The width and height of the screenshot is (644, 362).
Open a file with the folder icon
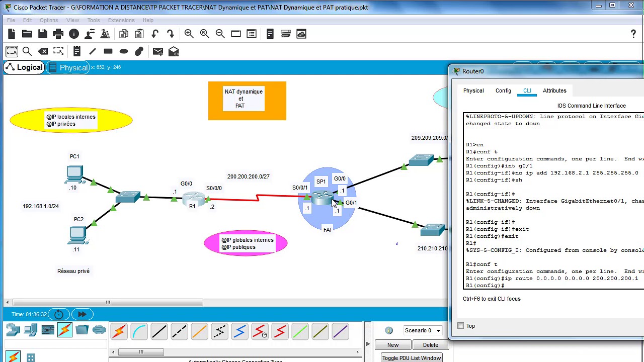click(27, 34)
